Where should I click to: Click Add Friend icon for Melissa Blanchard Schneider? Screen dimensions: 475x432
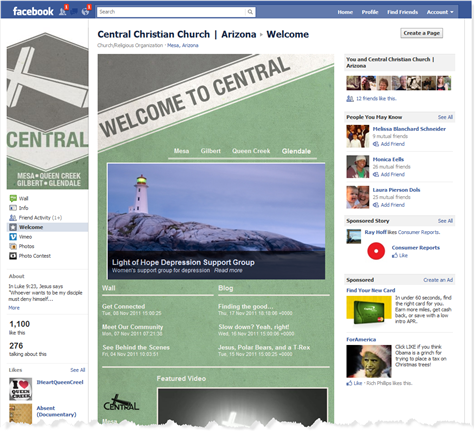click(x=376, y=144)
